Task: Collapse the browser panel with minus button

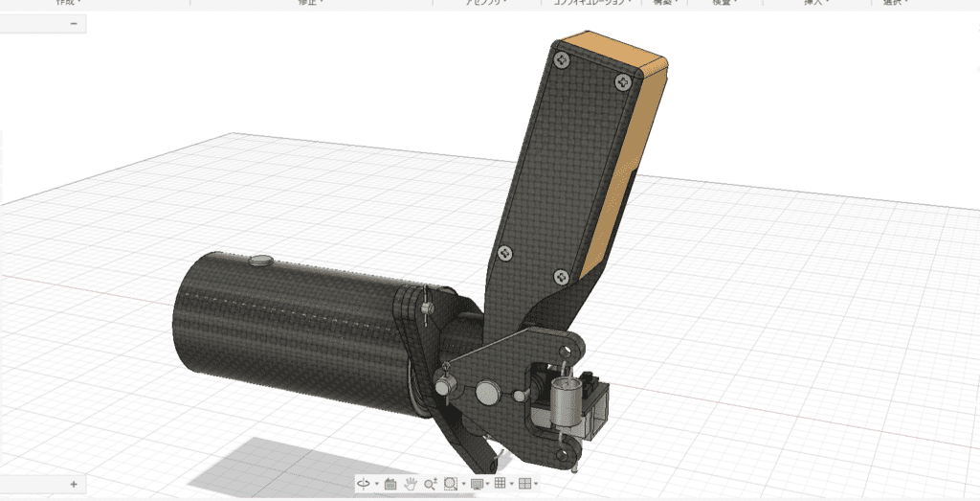Action: pos(74,24)
